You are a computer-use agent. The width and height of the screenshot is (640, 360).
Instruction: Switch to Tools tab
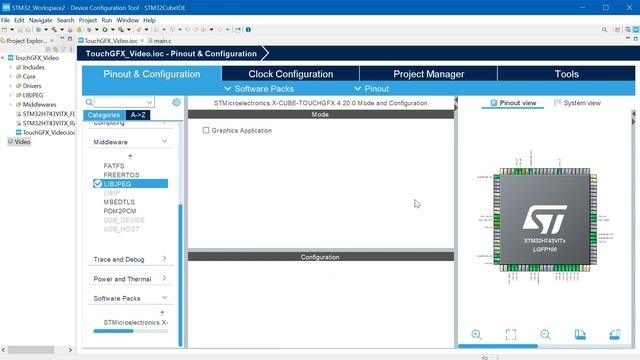coord(567,74)
